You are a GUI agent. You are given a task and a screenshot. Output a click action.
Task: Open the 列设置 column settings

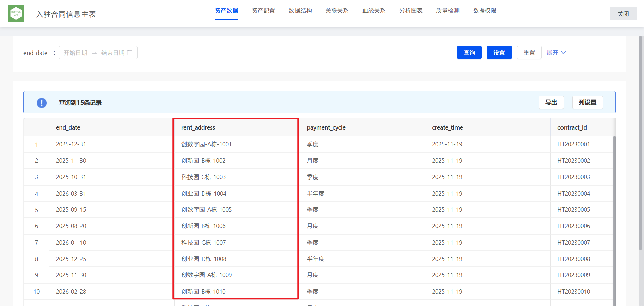pyautogui.click(x=587, y=102)
